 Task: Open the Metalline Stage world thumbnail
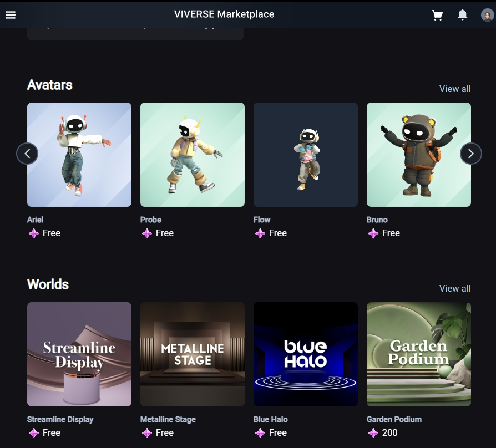(193, 354)
